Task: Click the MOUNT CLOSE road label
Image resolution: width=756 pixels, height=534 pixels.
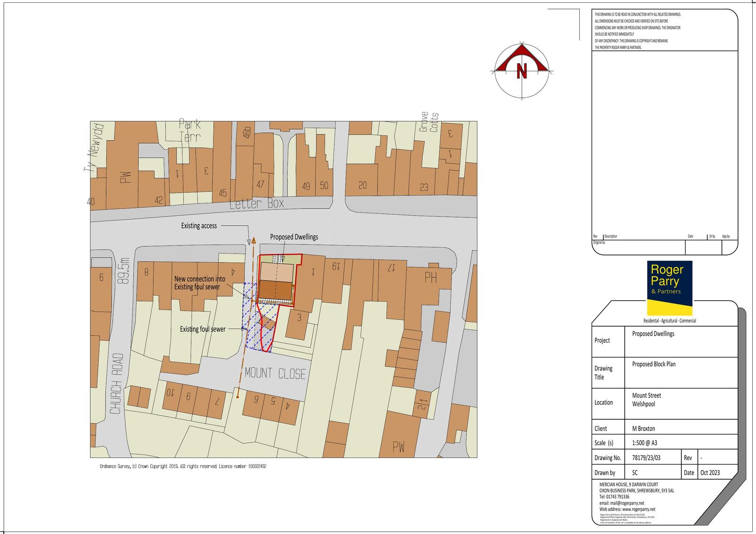Action: point(275,373)
